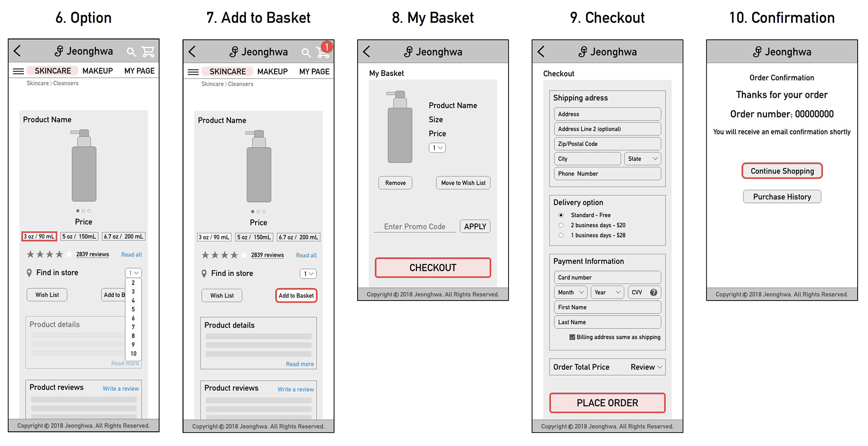Open State dropdown in shipping address
This screenshot has width=868, height=446.
coord(642,159)
